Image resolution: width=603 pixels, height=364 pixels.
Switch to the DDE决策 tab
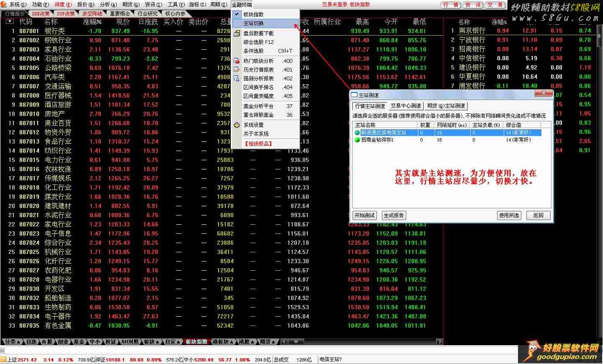tap(41, 13)
